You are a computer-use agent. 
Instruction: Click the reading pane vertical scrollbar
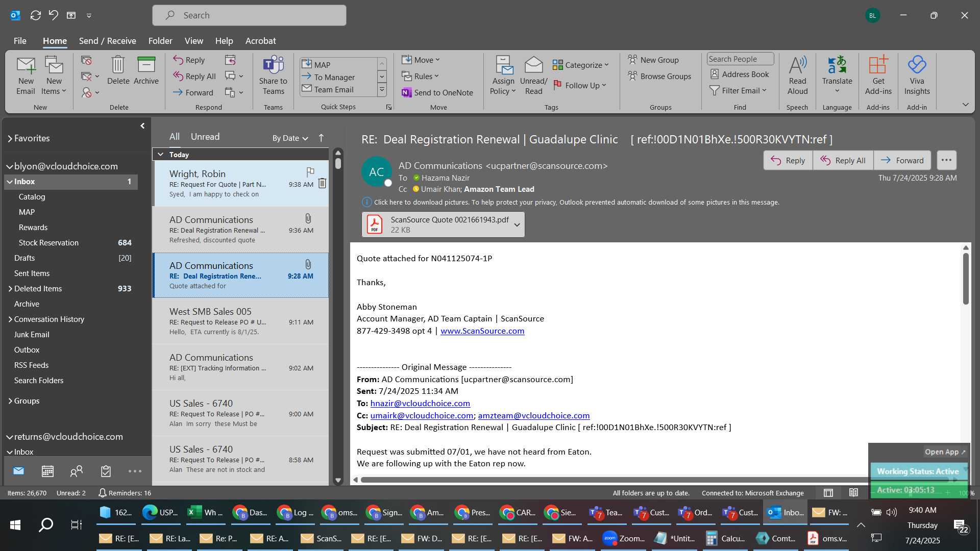(x=966, y=278)
